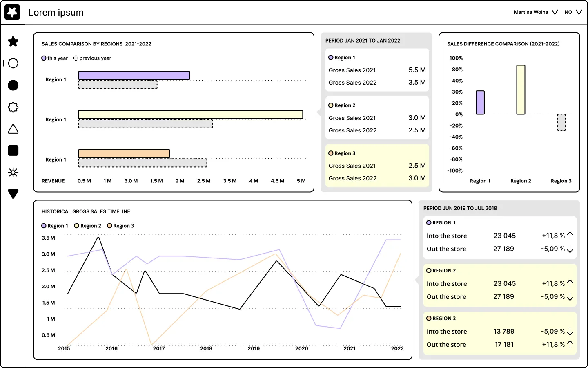The width and height of the screenshot is (588, 368).
Task: Click REGION 3 Out the store value 17 181
Action: [504, 344]
